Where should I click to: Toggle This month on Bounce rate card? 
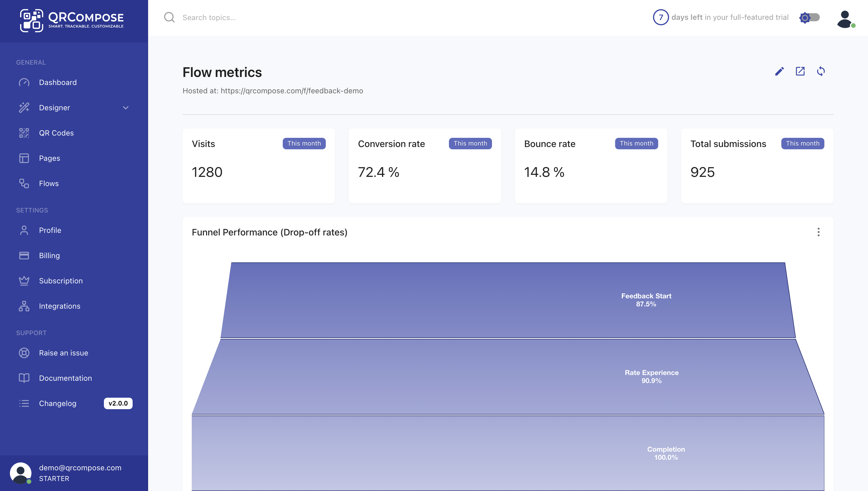pyautogui.click(x=636, y=143)
